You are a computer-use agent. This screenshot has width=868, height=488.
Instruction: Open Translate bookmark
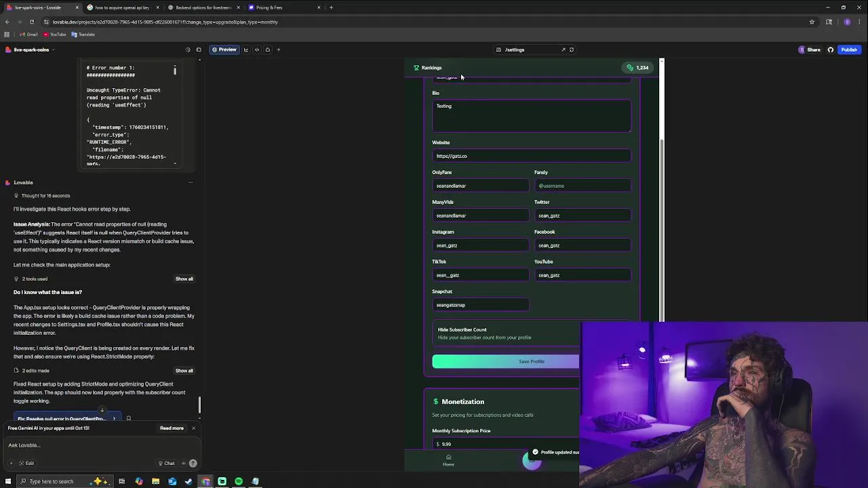click(x=83, y=35)
